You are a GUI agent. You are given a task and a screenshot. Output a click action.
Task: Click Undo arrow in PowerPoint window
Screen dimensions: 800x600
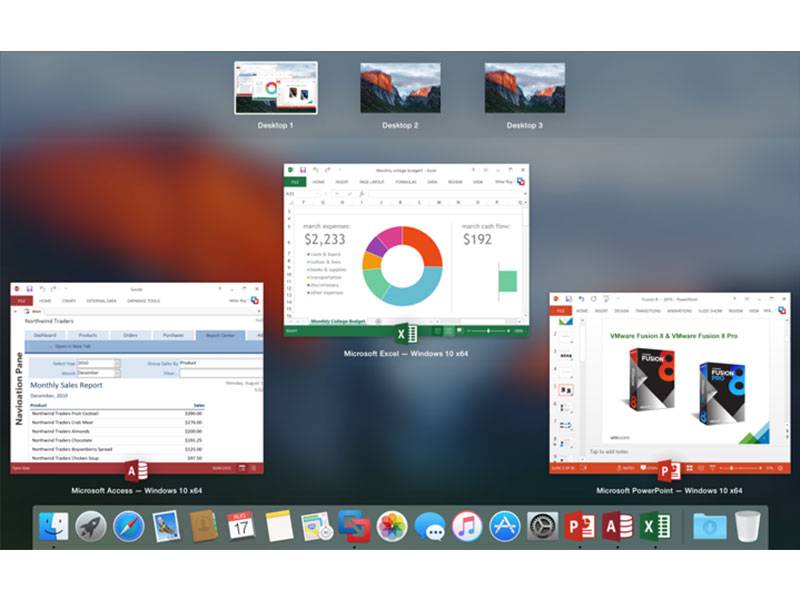[x=581, y=298]
